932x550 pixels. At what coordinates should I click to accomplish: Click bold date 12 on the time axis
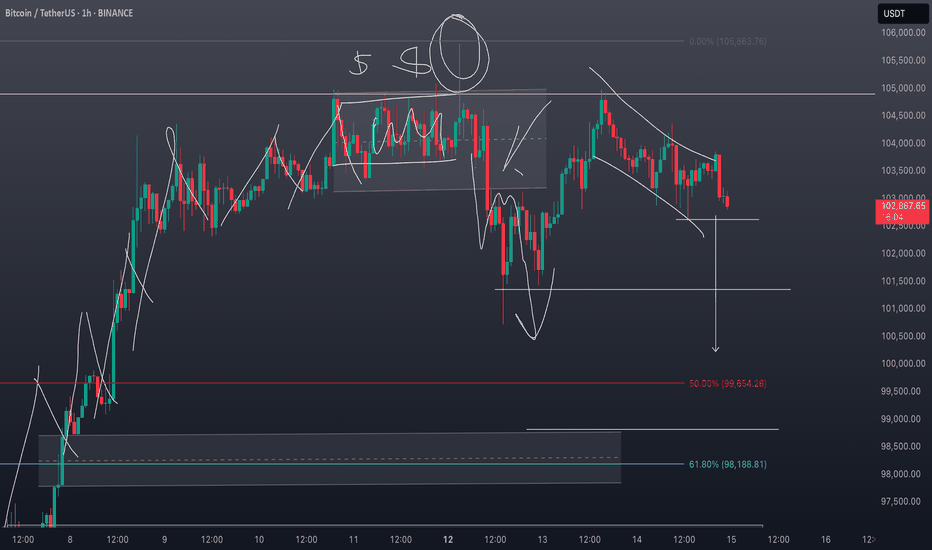(448, 539)
